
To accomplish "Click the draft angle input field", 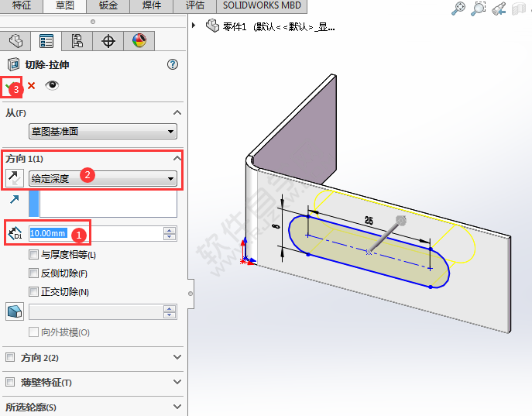I will pyautogui.click(x=96, y=312).
